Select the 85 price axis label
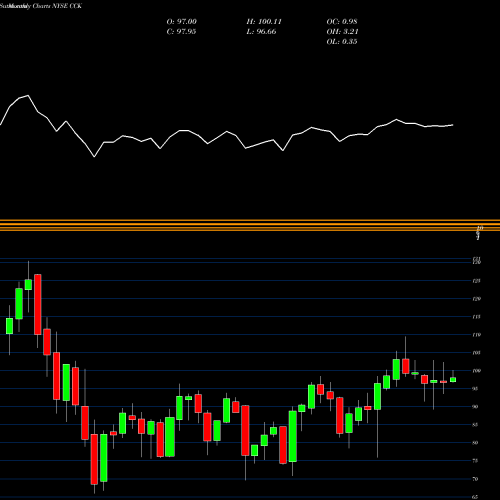The image size is (500, 500). (476, 425)
